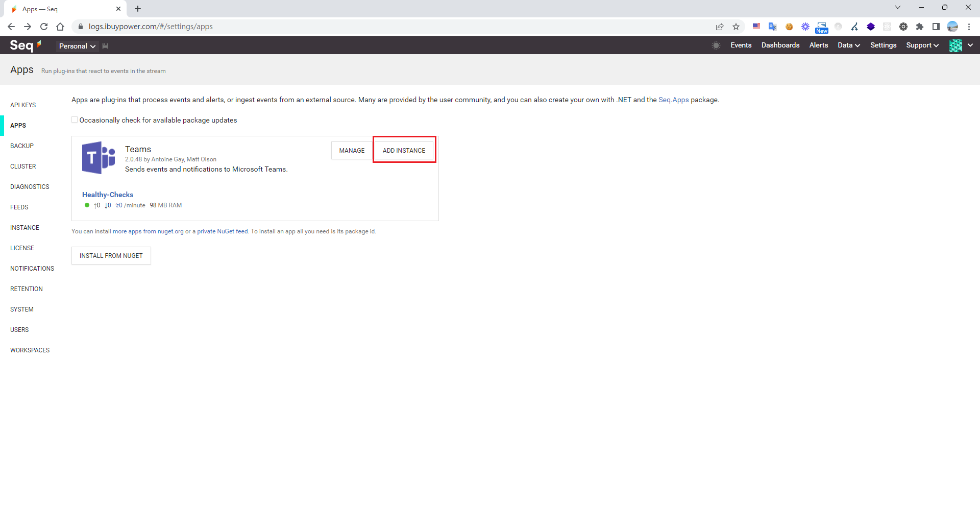Reload the page with the refresh icon
This screenshot has height=527, width=980.
coord(44,27)
